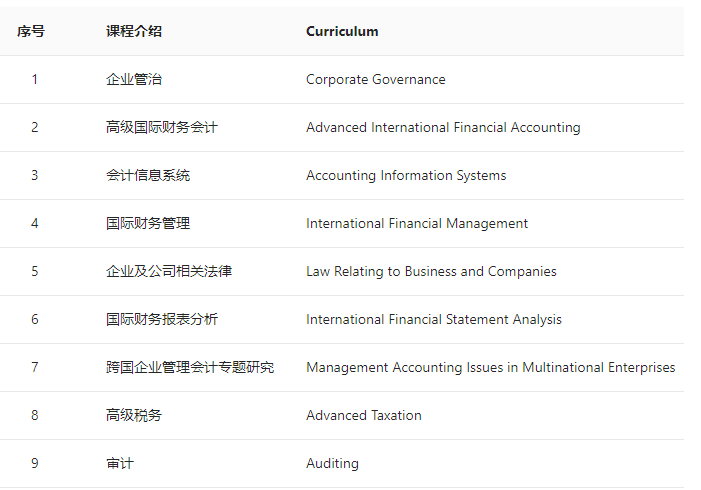Click International Financial Management text
The width and height of the screenshot is (701, 490).
tap(417, 223)
